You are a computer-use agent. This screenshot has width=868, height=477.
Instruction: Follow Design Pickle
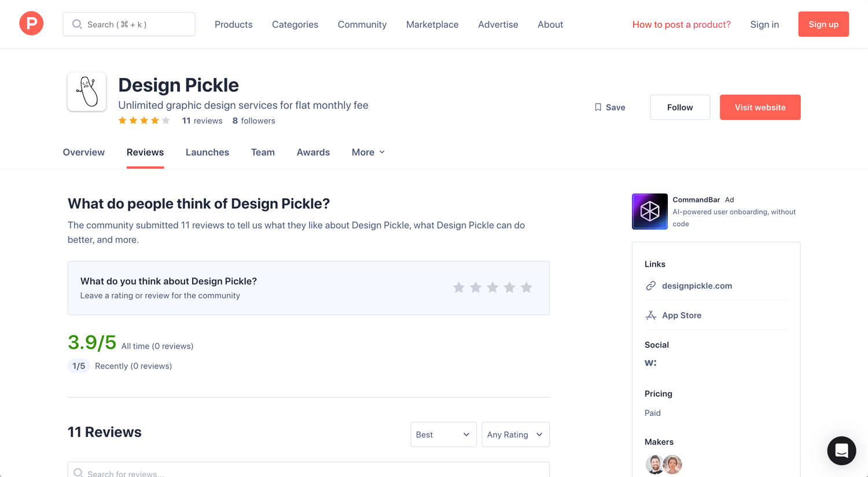680,108
